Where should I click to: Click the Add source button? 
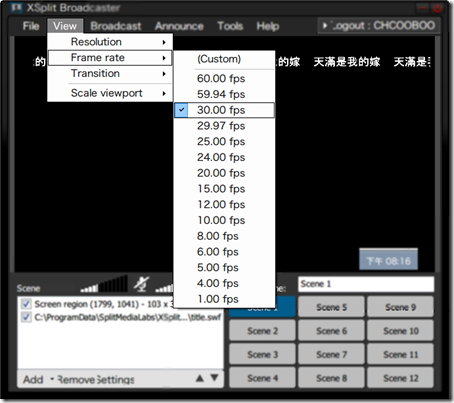pos(33,379)
